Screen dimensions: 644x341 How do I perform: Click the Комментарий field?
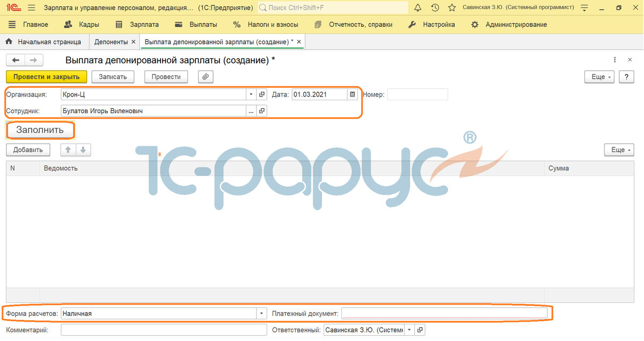pos(164,330)
